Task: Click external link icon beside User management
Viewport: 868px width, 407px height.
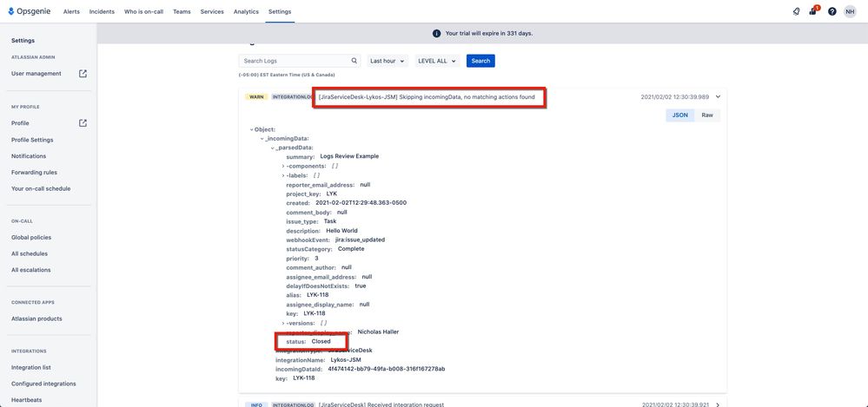Action: tap(83, 74)
